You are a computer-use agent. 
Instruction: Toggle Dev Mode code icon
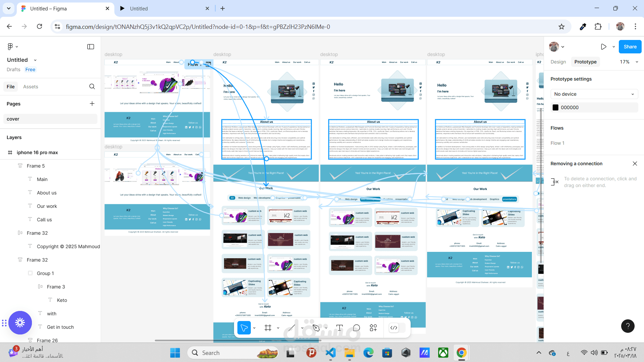(394, 328)
